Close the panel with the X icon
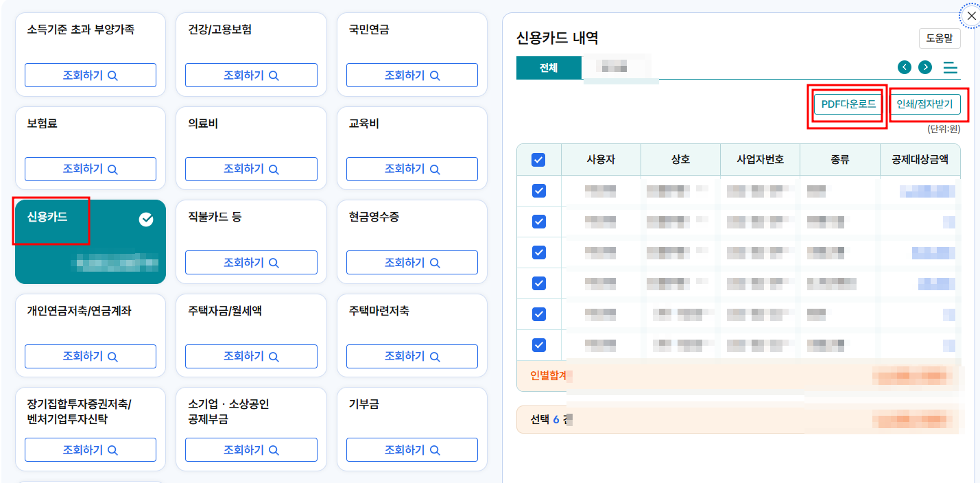980x483 pixels. click(x=970, y=16)
